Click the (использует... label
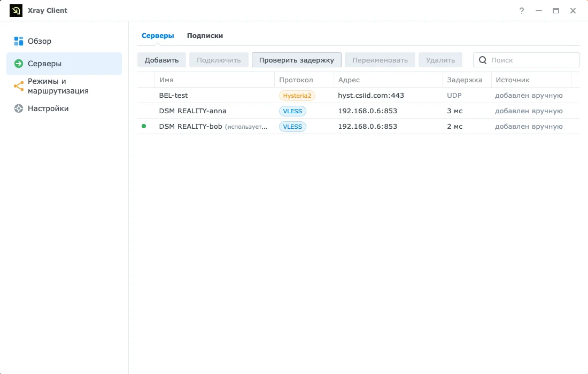This screenshot has width=588, height=374. pyautogui.click(x=246, y=127)
